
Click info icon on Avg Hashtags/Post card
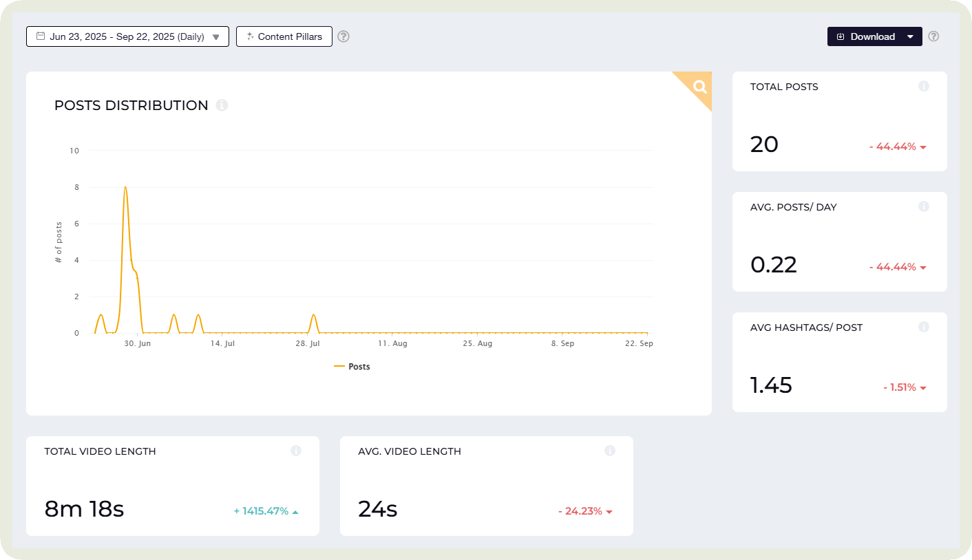coord(924,327)
